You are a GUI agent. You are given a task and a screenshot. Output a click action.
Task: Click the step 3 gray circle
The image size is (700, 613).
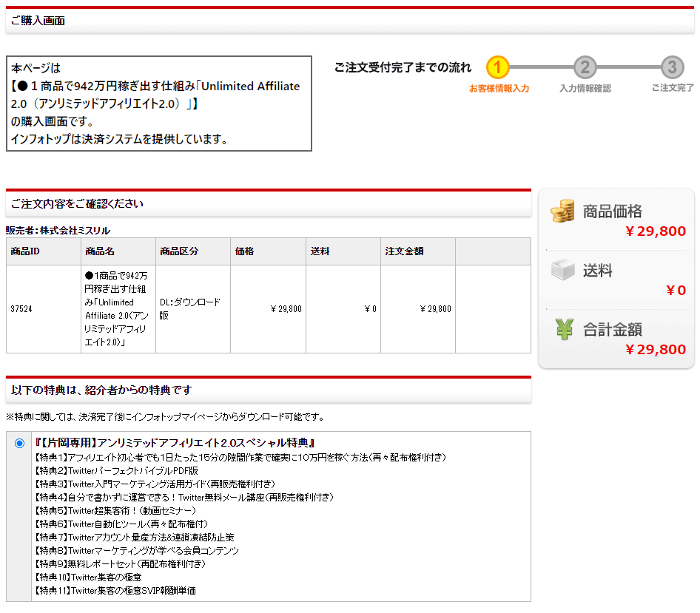coord(672,68)
